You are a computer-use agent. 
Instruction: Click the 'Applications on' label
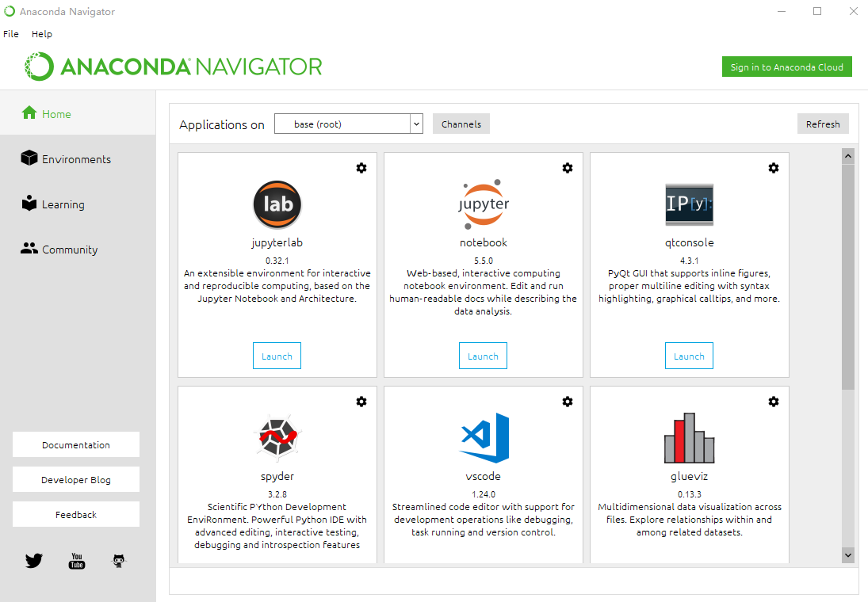coord(222,124)
